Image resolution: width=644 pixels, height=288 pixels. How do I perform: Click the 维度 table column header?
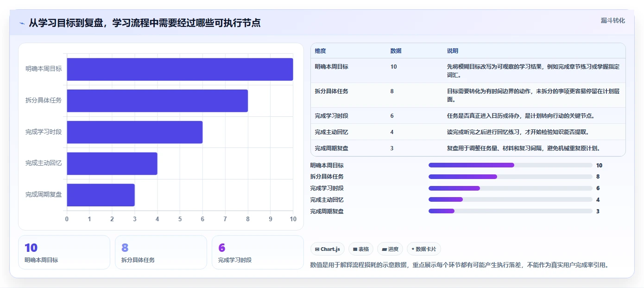(x=320, y=51)
